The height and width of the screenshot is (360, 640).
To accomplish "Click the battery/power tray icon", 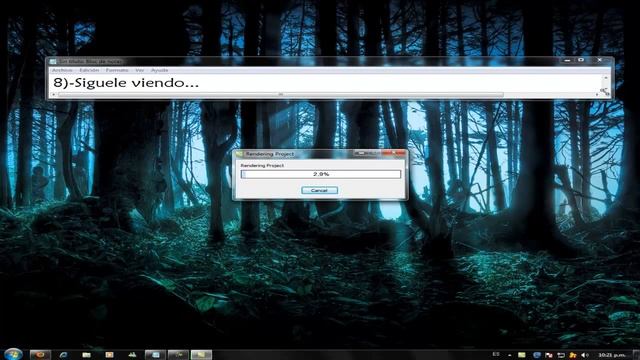I will 561,356.
